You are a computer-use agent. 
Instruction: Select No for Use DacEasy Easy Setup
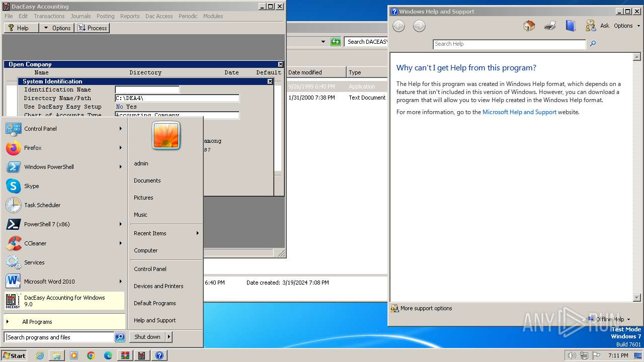coord(119,107)
